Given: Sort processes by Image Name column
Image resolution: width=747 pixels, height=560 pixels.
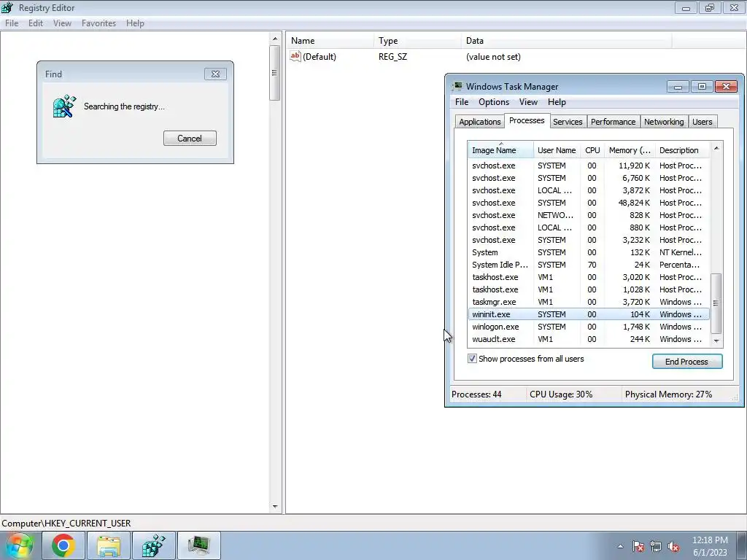Looking at the screenshot, I should (500, 150).
